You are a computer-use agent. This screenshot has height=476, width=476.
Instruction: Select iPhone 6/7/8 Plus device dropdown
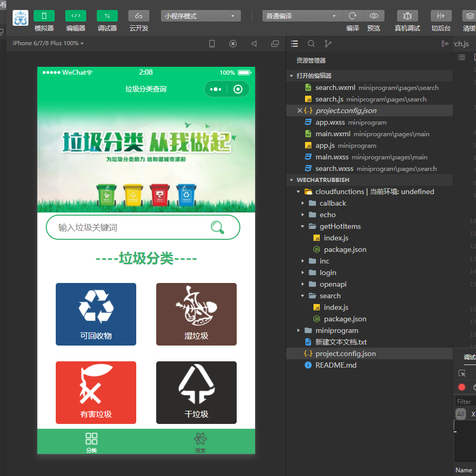click(x=48, y=43)
